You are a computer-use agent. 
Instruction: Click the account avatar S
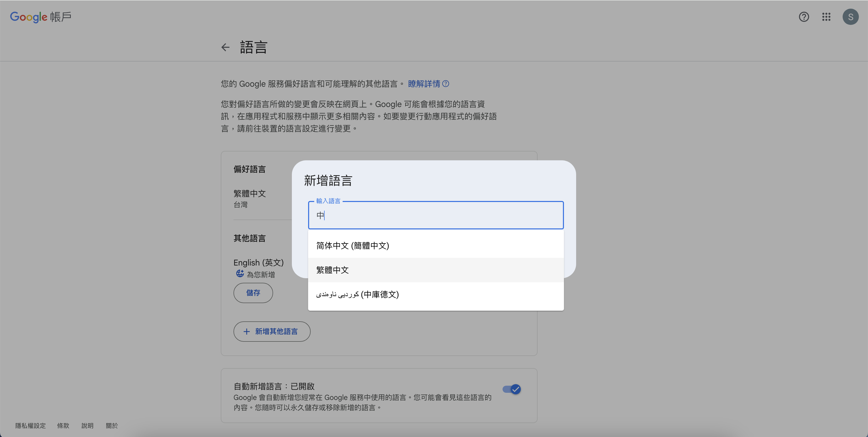850,17
